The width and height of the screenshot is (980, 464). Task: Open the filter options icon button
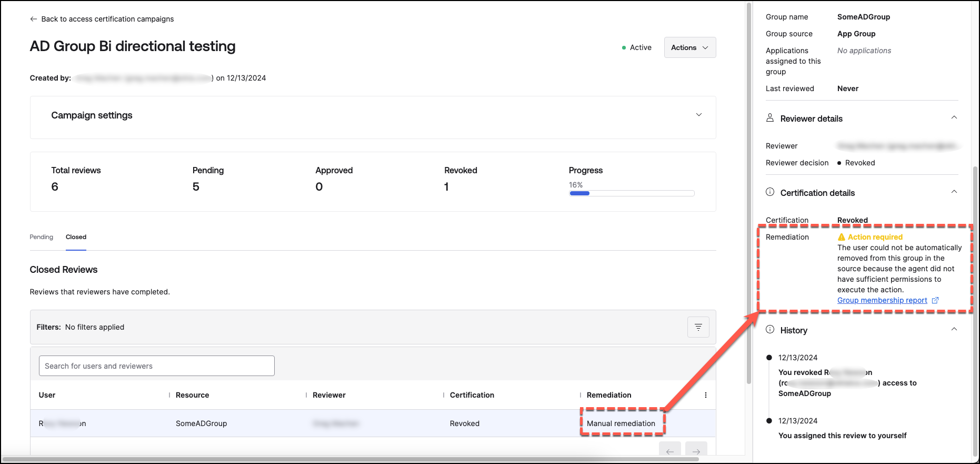[698, 327]
